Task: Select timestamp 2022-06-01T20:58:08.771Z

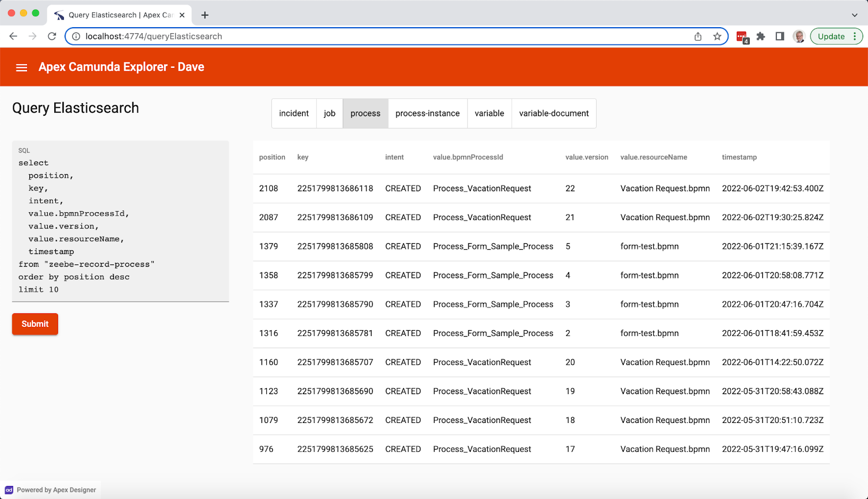Action: (773, 275)
